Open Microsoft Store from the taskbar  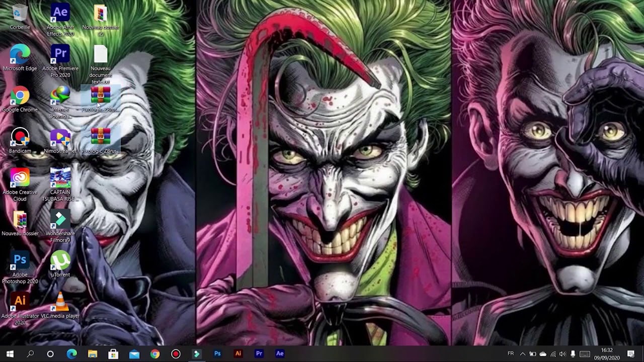pos(113,354)
